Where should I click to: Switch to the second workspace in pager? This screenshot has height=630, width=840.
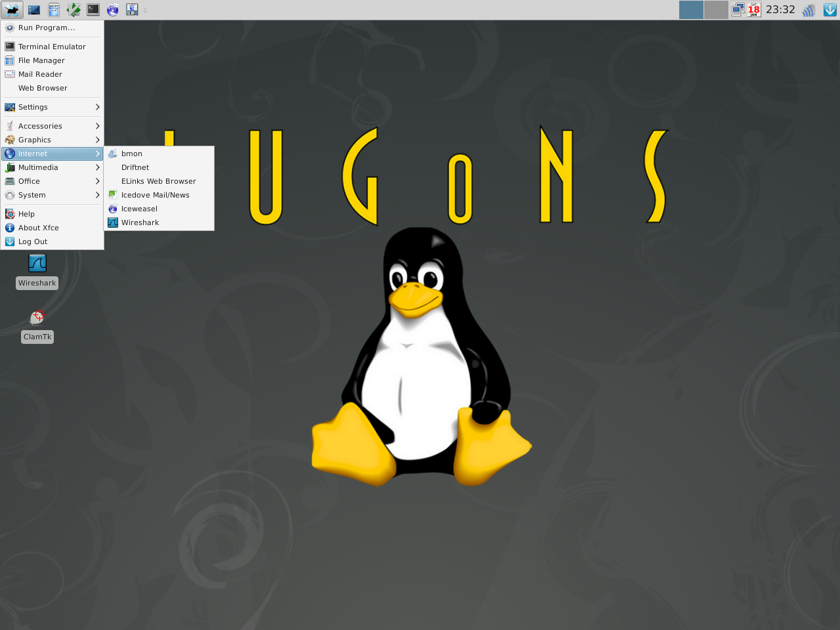pos(716,10)
